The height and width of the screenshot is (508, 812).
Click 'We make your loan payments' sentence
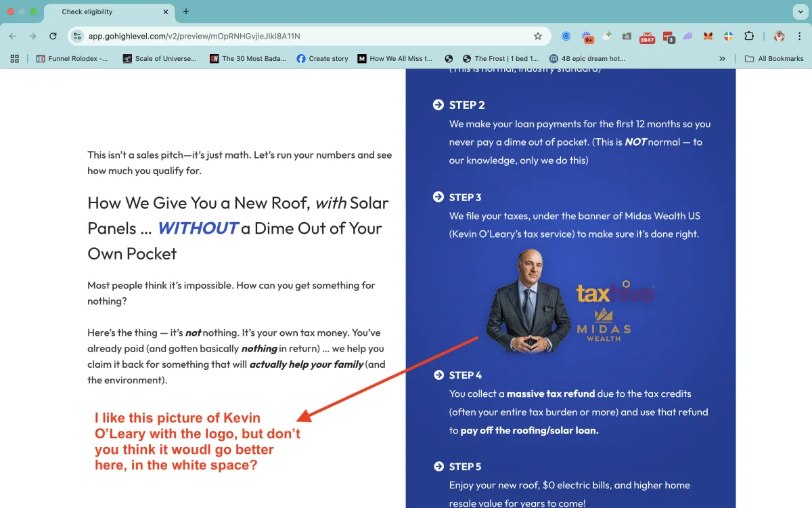point(580,142)
